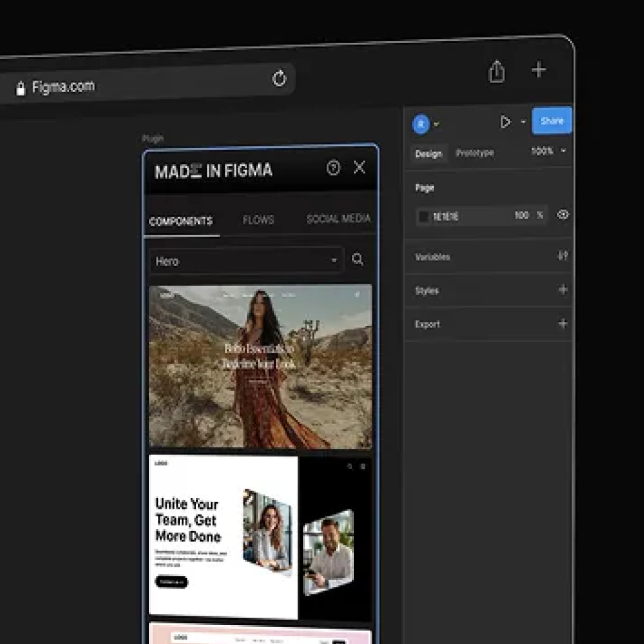The image size is (644, 644).
Task: Play the prototype presentation
Action: [505, 121]
